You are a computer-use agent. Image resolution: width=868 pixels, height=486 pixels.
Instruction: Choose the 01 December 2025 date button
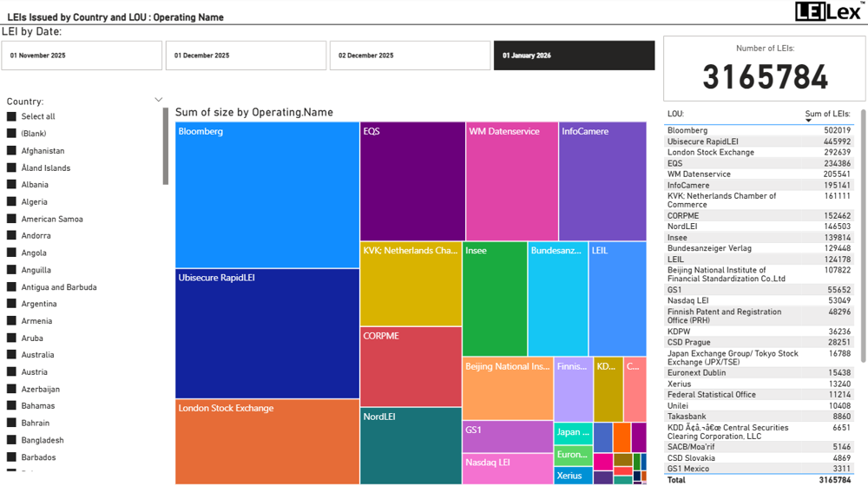[246, 56]
